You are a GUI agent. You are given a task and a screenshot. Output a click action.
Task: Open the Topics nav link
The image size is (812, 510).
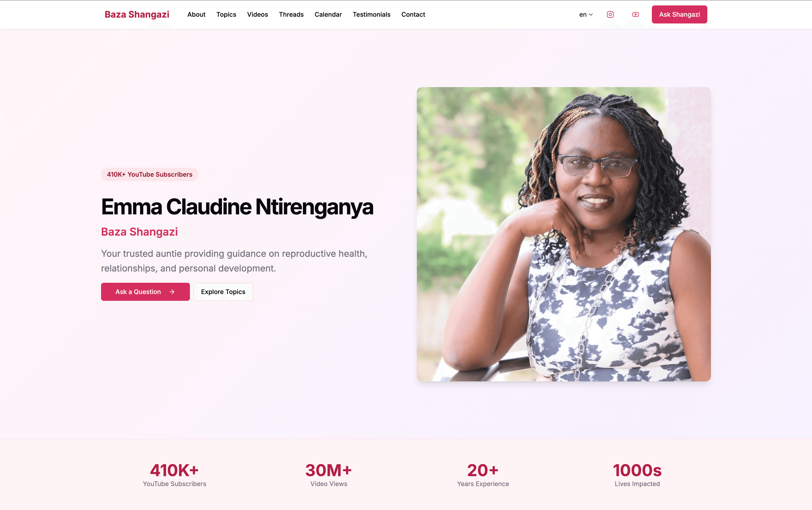pyautogui.click(x=226, y=14)
